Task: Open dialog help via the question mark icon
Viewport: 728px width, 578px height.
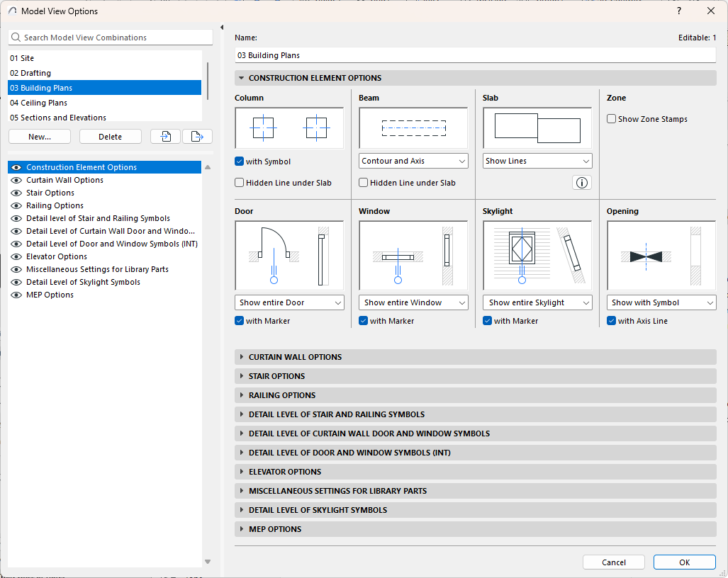Action: (678, 11)
